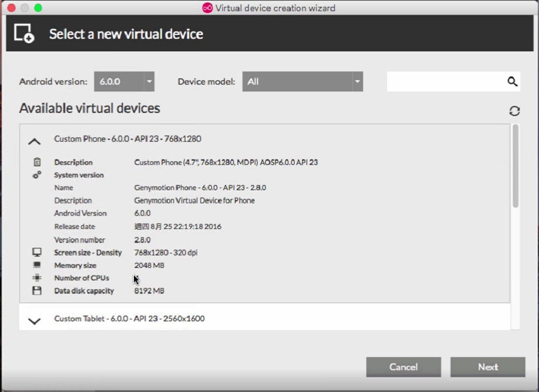
Task: Select Custom Tablet - 6.0.0 - API 23 - 2560x1600
Action: (129, 319)
